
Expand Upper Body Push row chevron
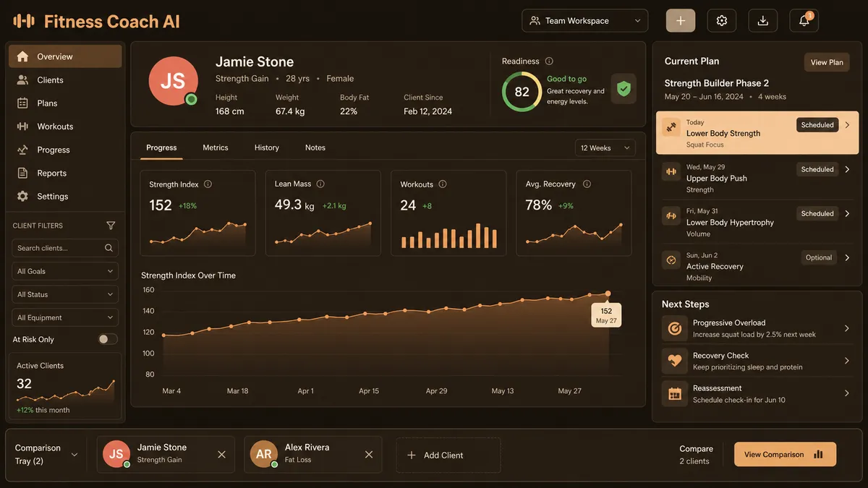click(848, 169)
